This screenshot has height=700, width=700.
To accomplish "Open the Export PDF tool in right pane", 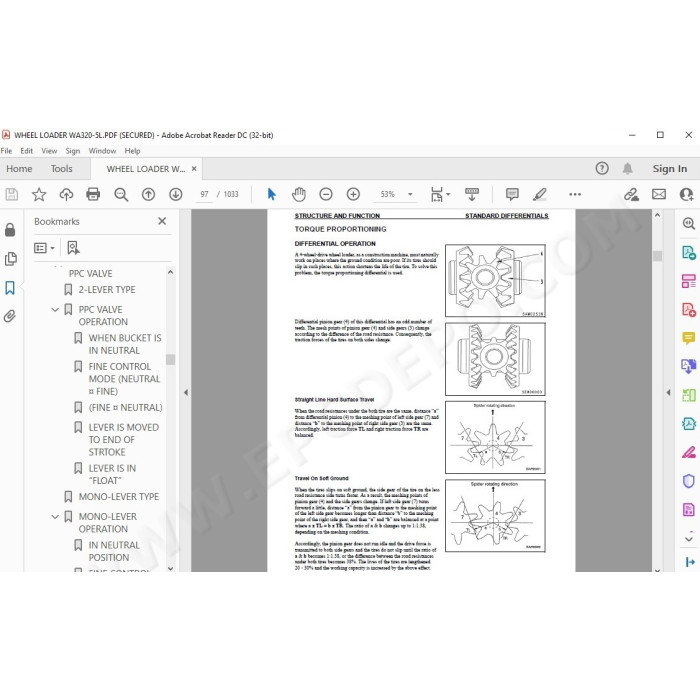I will coord(688,252).
